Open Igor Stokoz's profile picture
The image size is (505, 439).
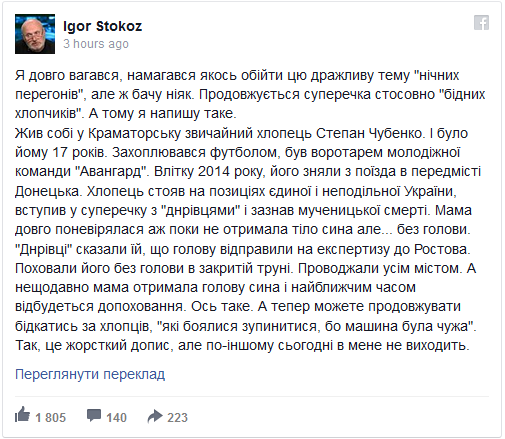35,34
